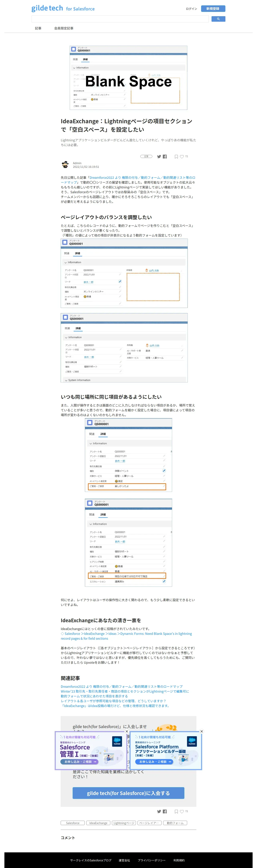The width and height of the screenshot is (257, 868).
Task: Click heart icon above the tag list
Action: point(182,811)
